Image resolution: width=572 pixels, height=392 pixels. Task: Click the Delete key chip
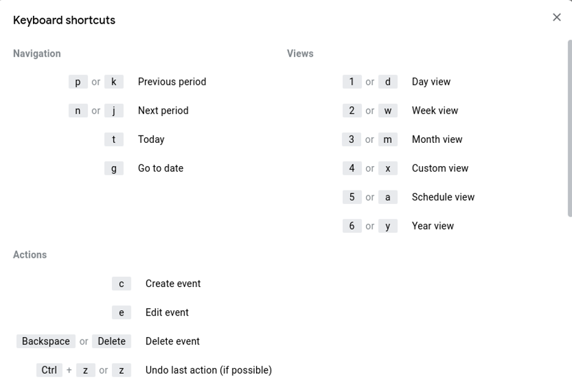[112, 341]
